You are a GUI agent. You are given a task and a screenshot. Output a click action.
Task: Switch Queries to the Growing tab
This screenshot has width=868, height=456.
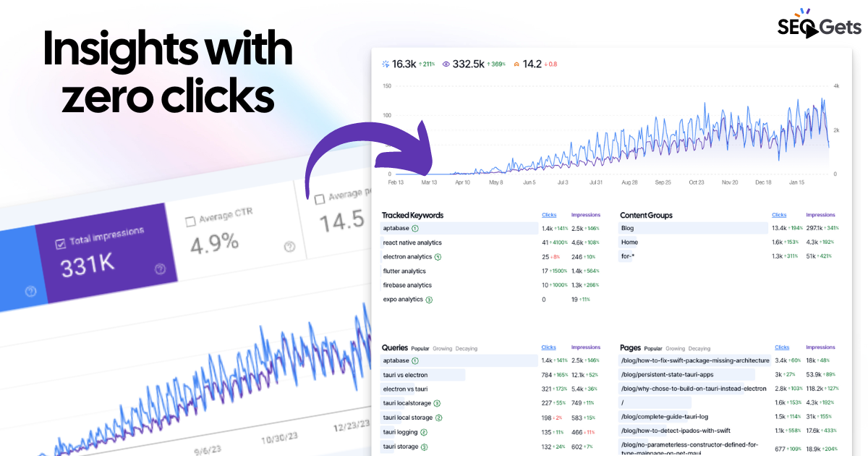click(442, 348)
